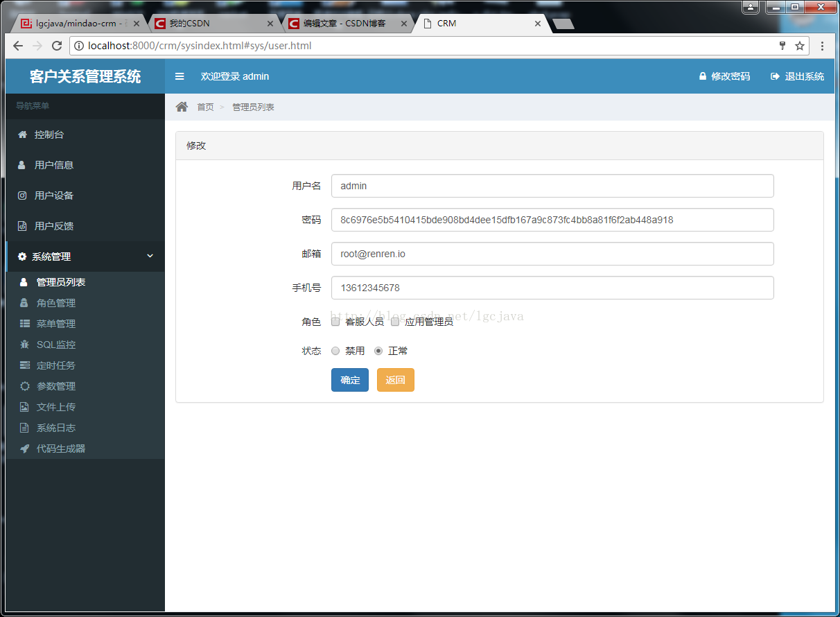The height and width of the screenshot is (617, 840).
Task: Click the 系统日志 document icon
Action: click(x=24, y=428)
